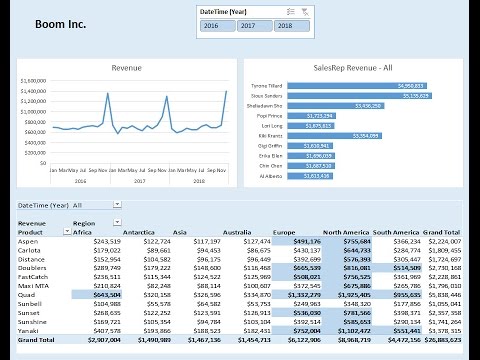Select the Yanaki product label

(x=28, y=331)
